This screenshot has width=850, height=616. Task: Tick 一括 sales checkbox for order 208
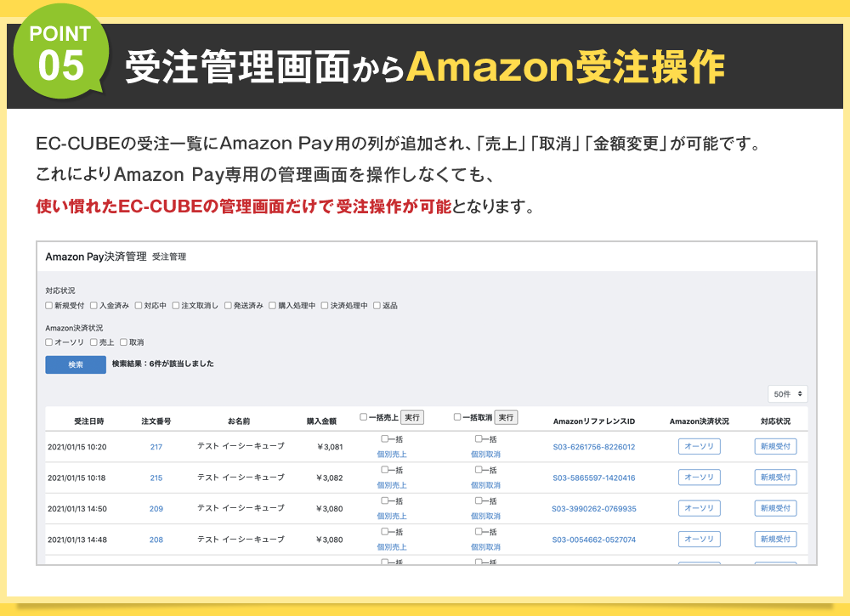tap(384, 532)
